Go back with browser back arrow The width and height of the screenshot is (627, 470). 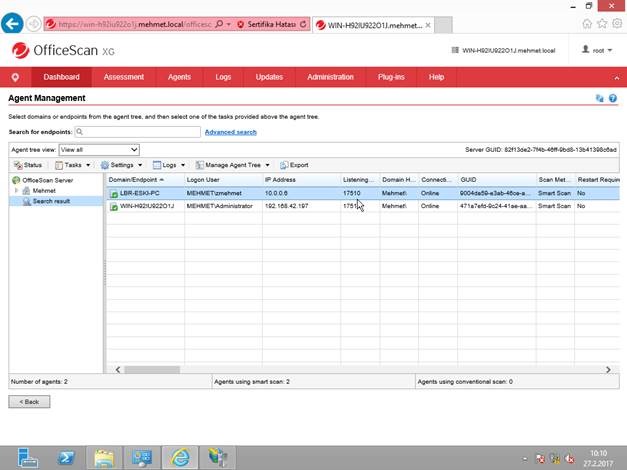[x=12, y=24]
